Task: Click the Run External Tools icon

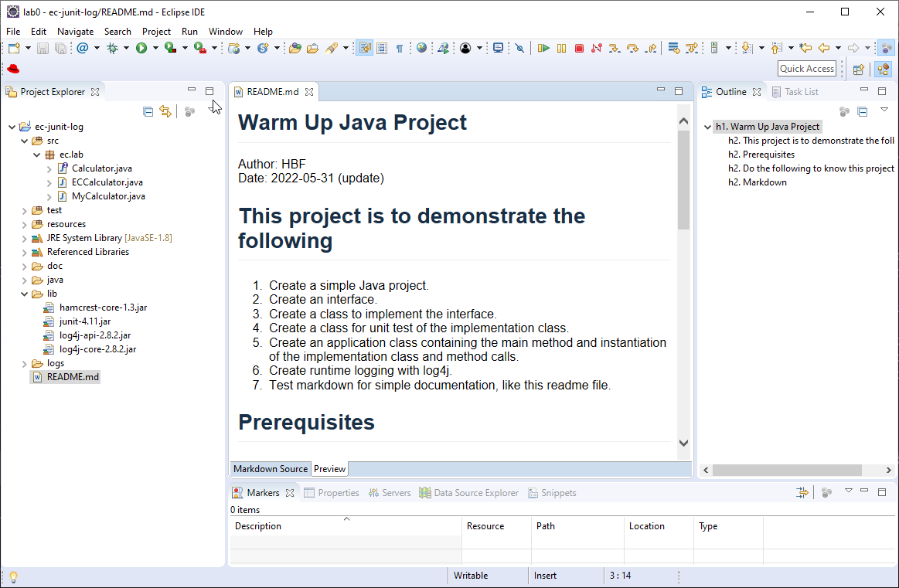Action: [199, 48]
